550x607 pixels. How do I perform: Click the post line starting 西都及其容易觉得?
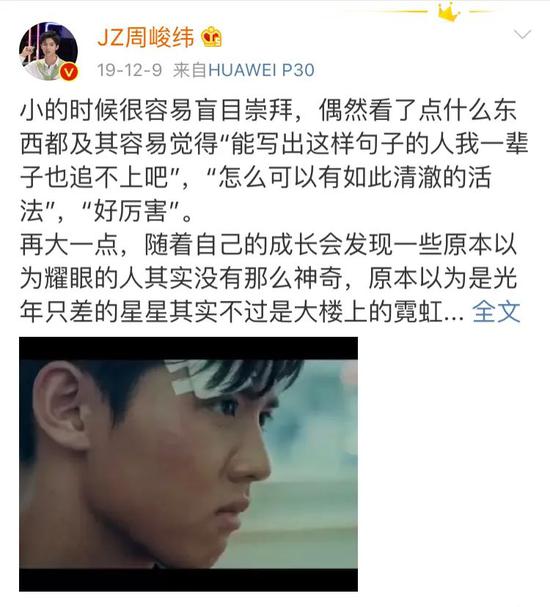274,144
